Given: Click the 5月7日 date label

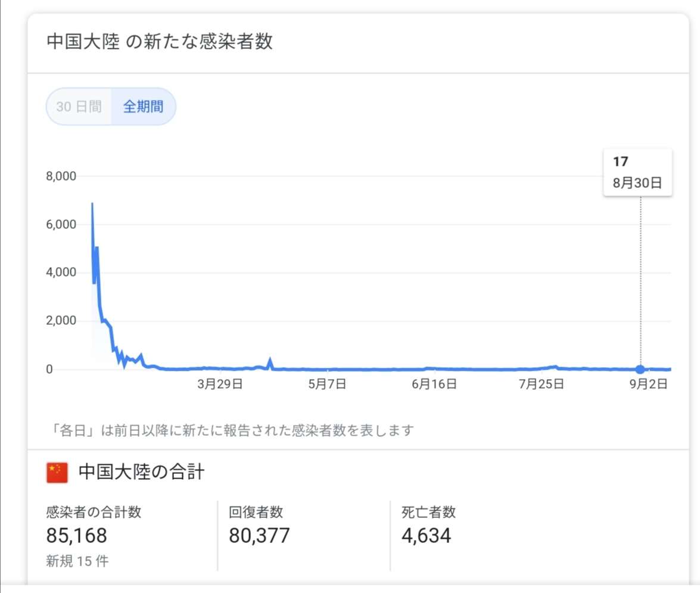Looking at the screenshot, I should coord(327,384).
